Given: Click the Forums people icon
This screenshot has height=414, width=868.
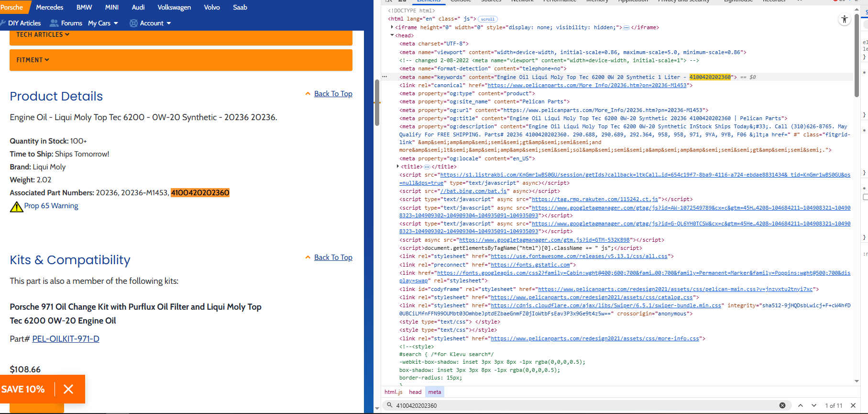Looking at the screenshot, I should tap(54, 23).
